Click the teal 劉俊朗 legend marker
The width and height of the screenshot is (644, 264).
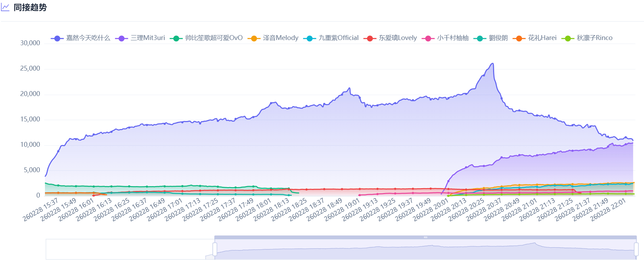pyautogui.click(x=480, y=38)
